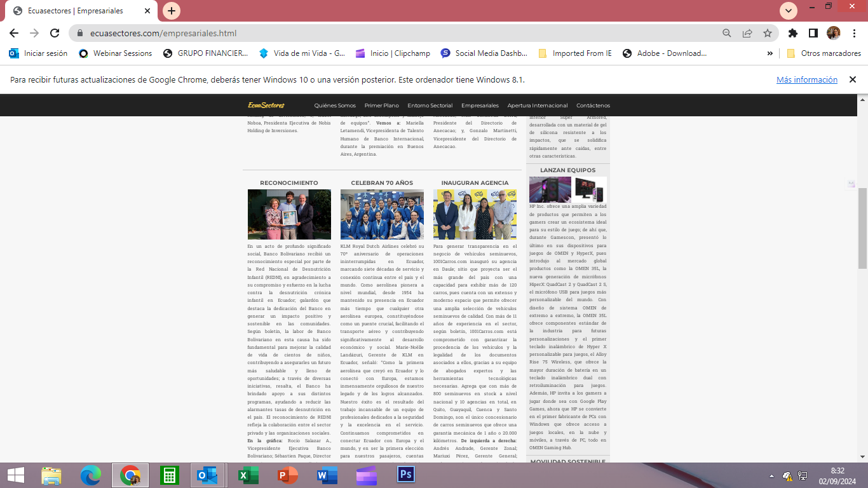This screenshot has width=868, height=488.
Task: Open the Chrome side panel
Action: coord(813,33)
